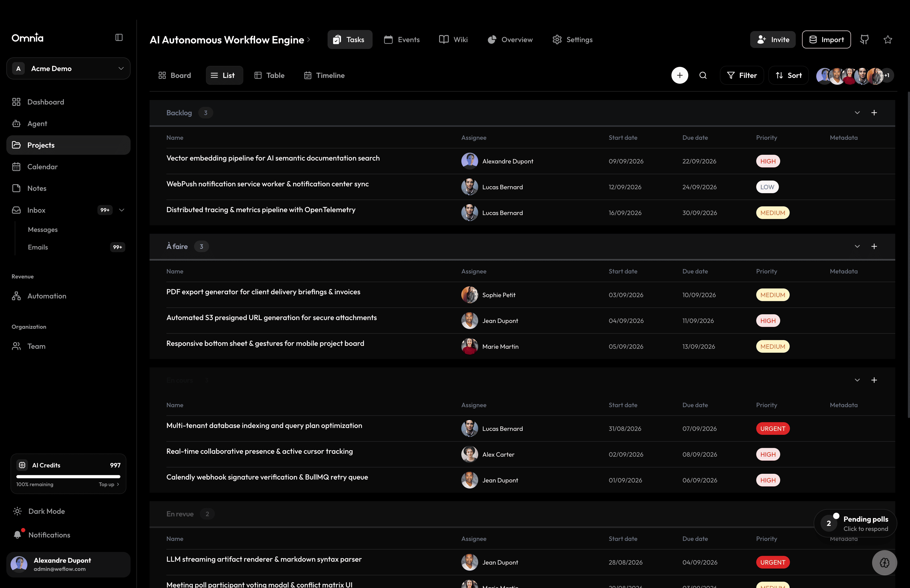Open the AI brain assistant floating button
Screen dimensions: 910x588
point(884,562)
